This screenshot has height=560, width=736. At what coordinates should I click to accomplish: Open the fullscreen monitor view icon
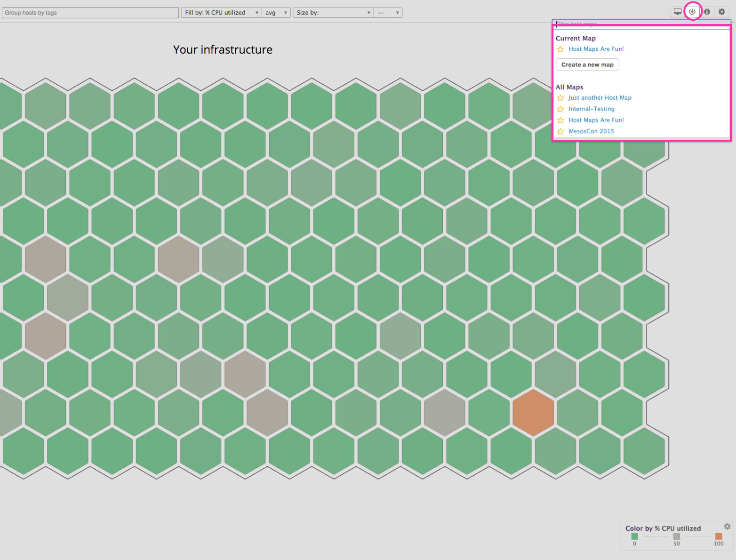[x=678, y=12]
